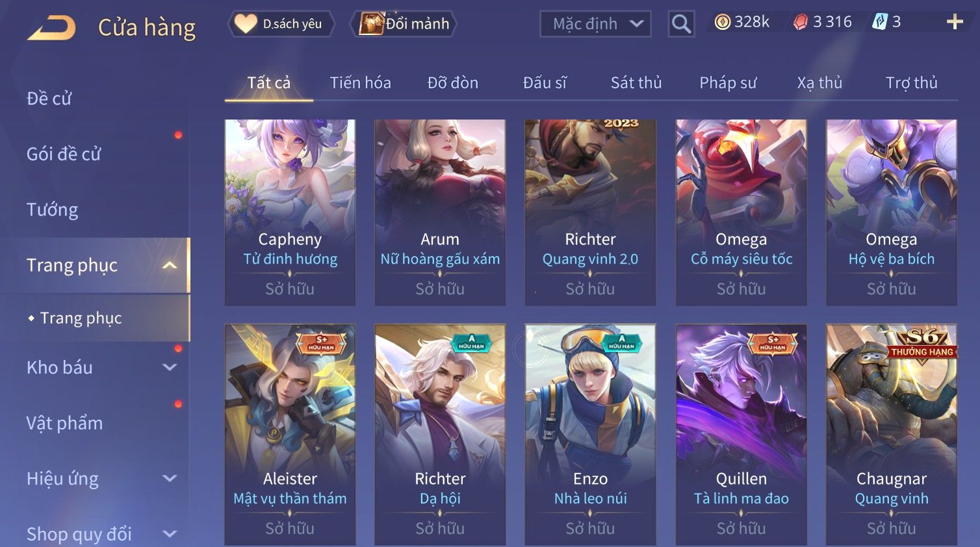Click the golden back arrow icon
This screenshot has width=980, height=547.
tap(51, 28)
